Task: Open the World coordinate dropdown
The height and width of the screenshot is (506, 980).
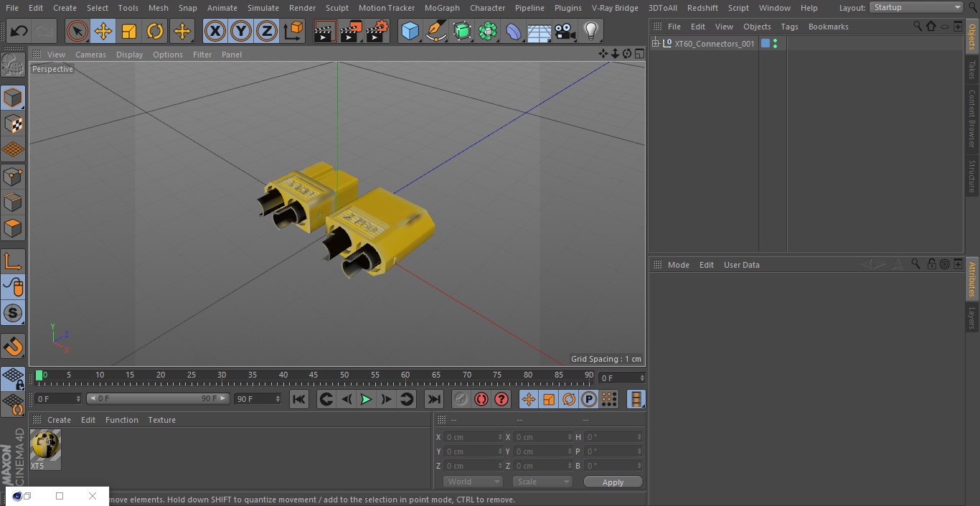Action: tap(473, 482)
